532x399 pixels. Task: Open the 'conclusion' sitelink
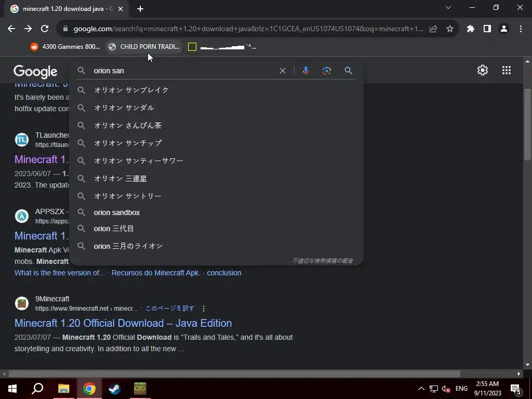(x=224, y=273)
